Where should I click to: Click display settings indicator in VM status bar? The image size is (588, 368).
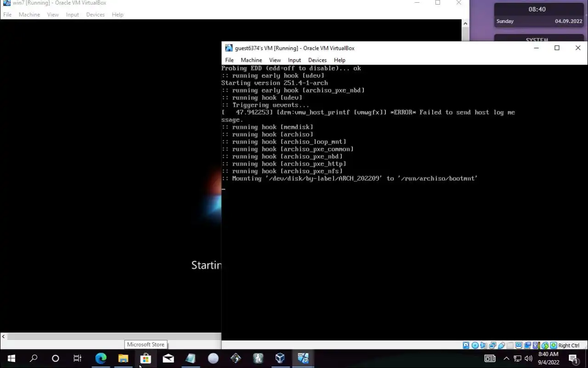click(x=519, y=345)
